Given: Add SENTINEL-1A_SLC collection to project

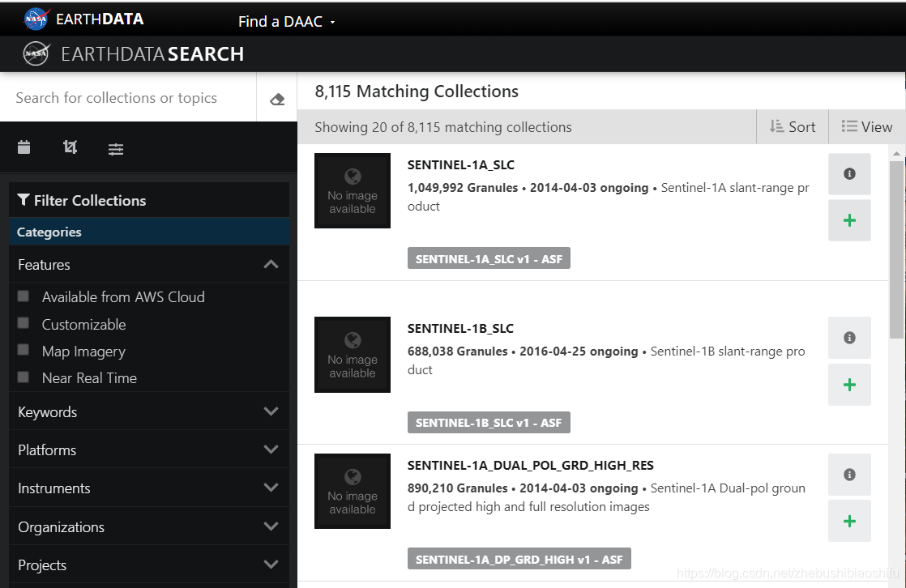Looking at the screenshot, I should coord(849,220).
